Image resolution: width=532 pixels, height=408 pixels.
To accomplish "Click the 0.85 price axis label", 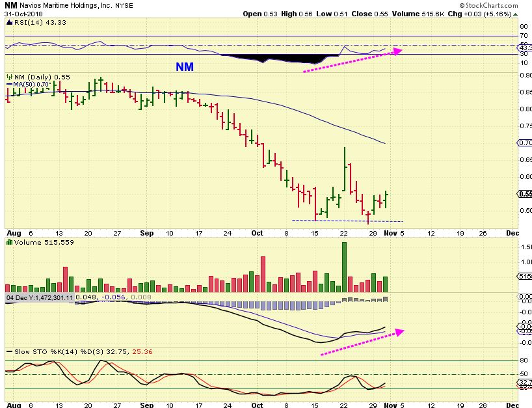I will click(x=525, y=92).
